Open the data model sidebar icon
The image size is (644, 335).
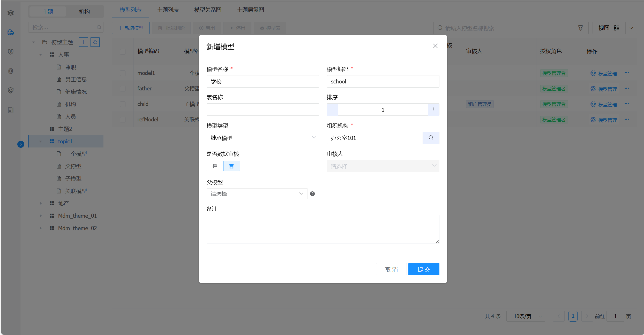(x=11, y=32)
